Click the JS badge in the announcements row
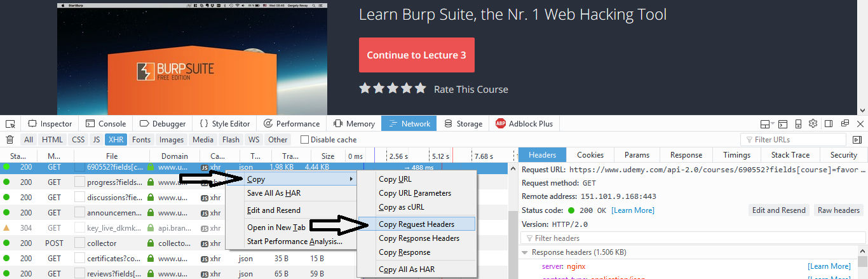The image size is (868, 279). pyautogui.click(x=205, y=212)
